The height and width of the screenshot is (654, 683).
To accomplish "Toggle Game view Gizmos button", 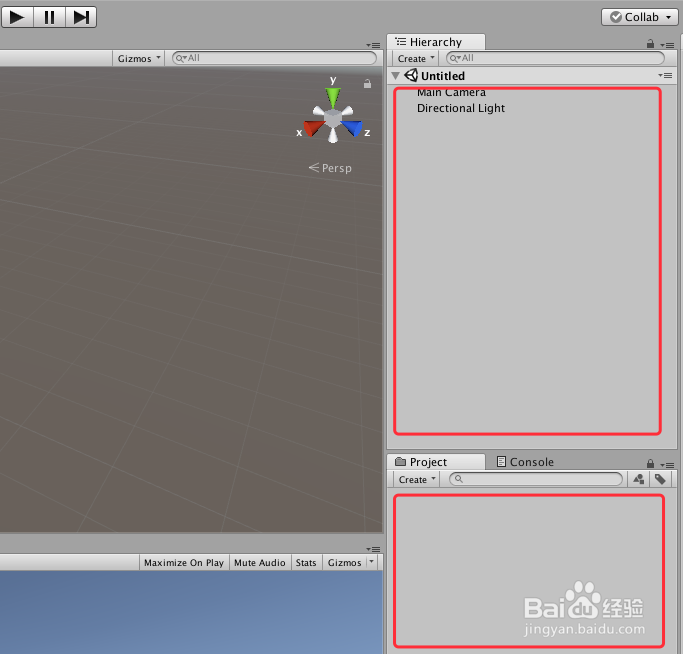I will click(x=345, y=563).
